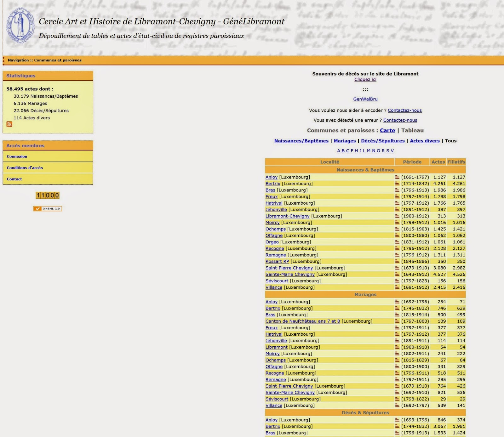Click the stats icon for Rossart RP row

[397, 261]
